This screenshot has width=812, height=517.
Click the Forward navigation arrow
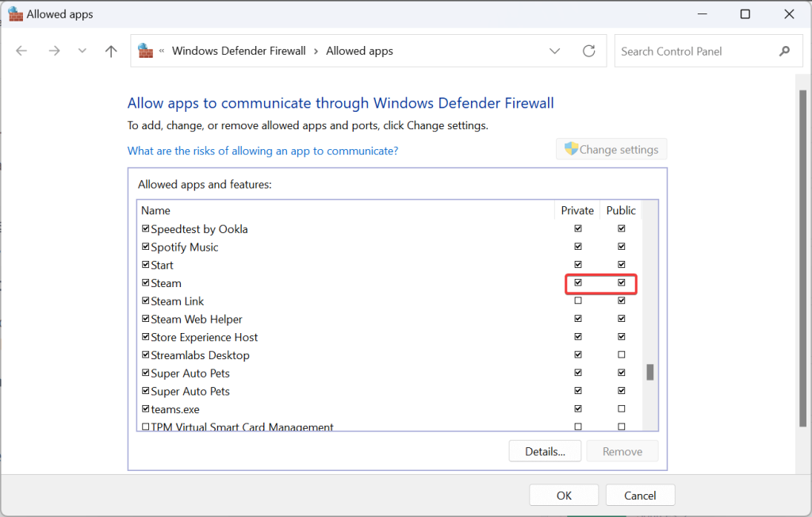coord(54,51)
